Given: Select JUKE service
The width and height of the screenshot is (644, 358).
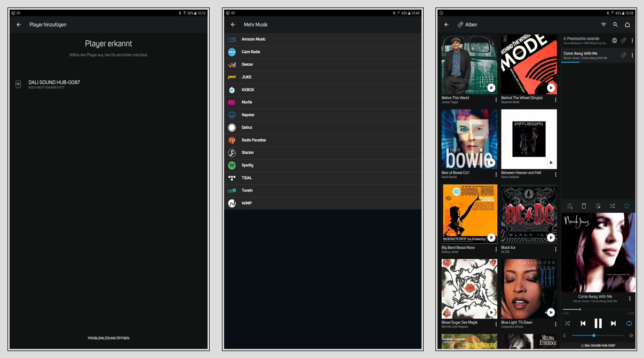Looking at the screenshot, I should [323, 77].
